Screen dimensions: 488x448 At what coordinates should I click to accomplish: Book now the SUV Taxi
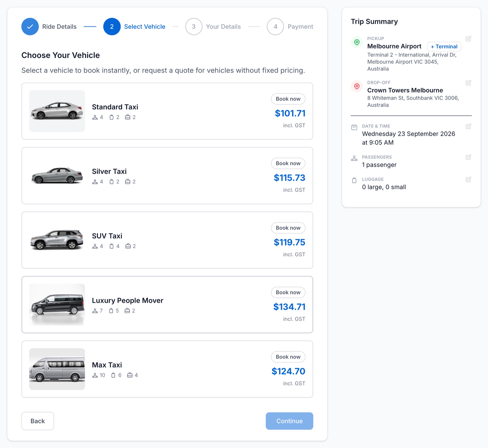(x=288, y=228)
